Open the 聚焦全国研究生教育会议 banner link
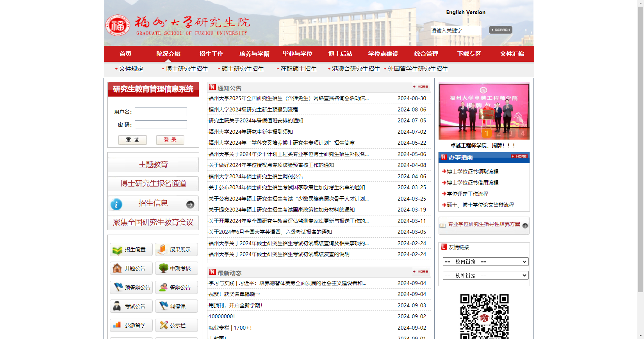This screenshot has width=644, height=339. click(153, 222)
